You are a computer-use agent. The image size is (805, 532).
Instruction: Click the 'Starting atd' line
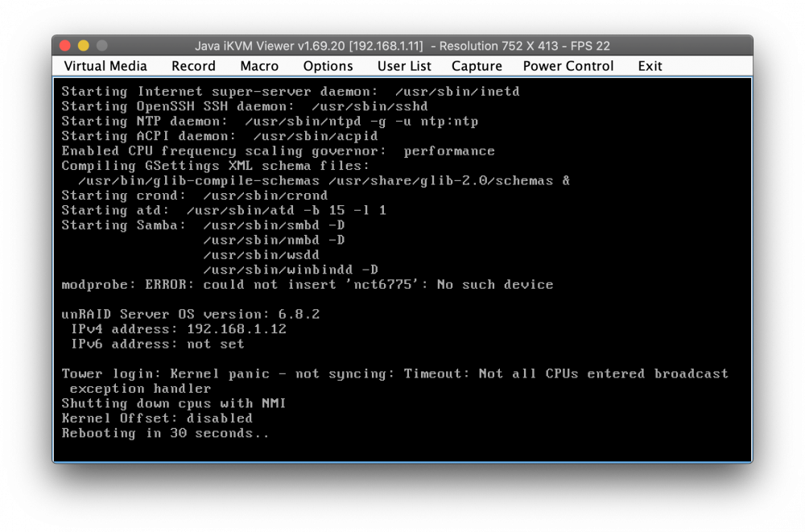[224, 211]
